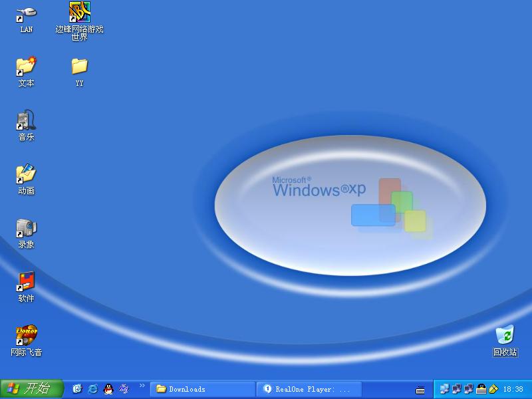Launch Outlook Express from Quick Launch

click(77, 389)
